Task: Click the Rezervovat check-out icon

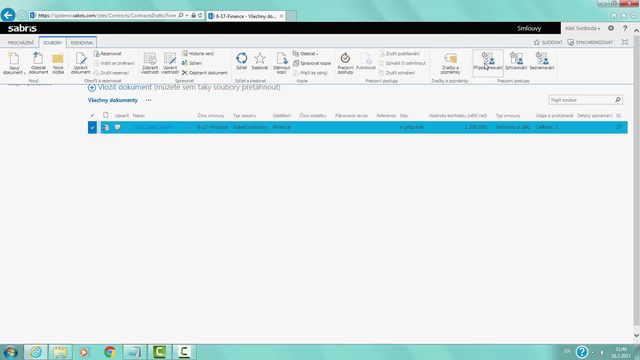Action: click(97, 53)
